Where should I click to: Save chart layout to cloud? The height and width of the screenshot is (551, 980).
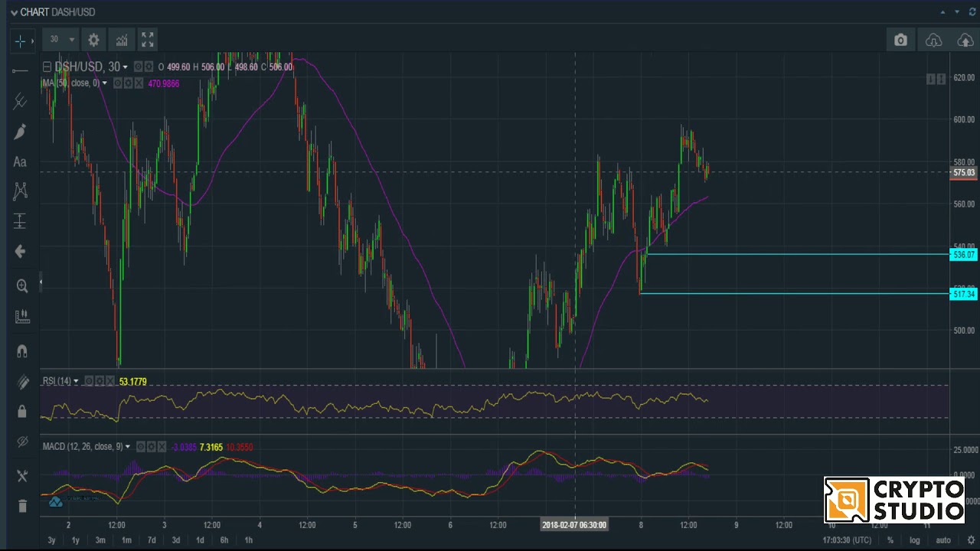click(965, 40)
